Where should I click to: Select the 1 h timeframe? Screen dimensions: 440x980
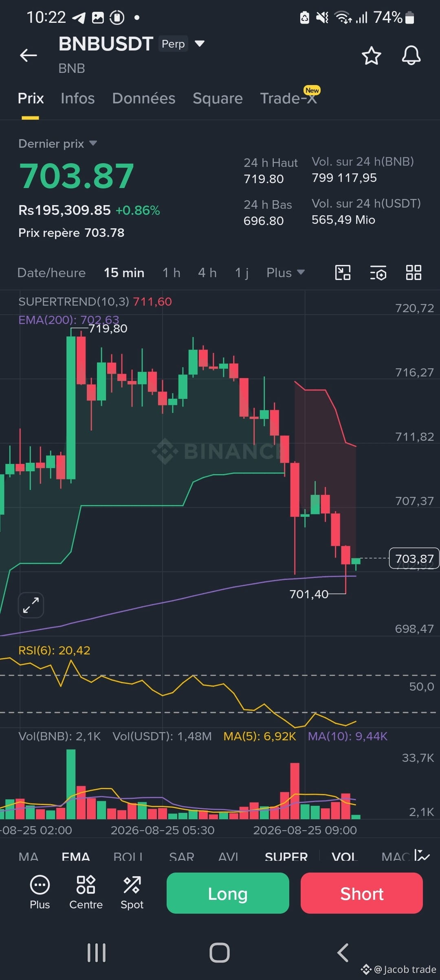click(x=171, y=273)
